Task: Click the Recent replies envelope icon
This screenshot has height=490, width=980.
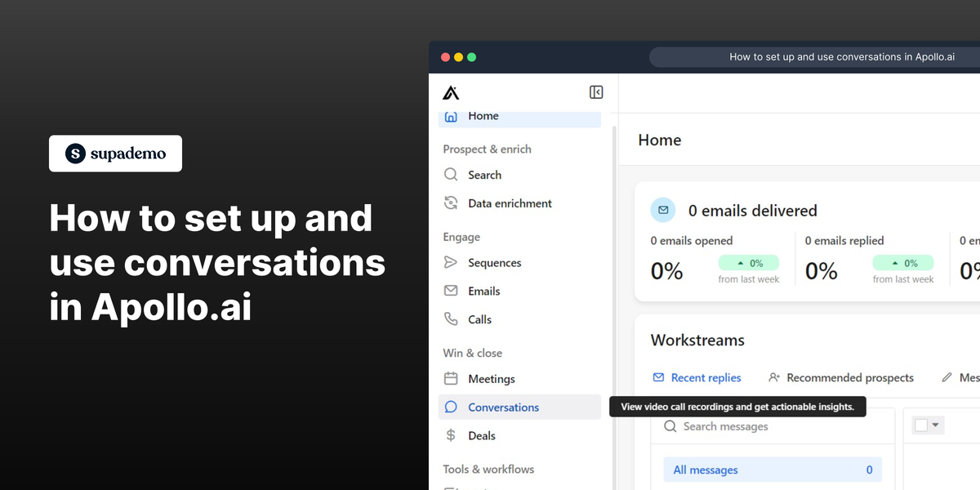Action: point(658,377)
